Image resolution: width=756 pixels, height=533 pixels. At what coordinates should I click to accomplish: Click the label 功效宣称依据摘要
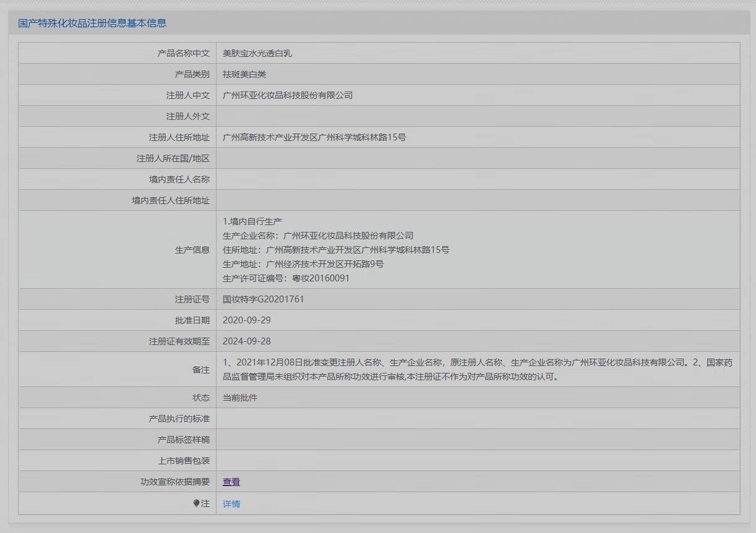click(175, 482)
